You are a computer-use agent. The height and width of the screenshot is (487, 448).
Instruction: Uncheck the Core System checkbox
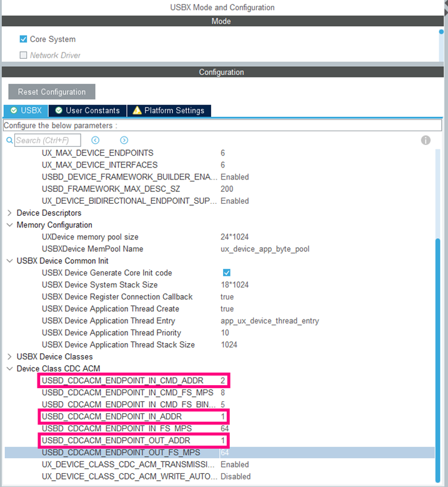(23, 39)
